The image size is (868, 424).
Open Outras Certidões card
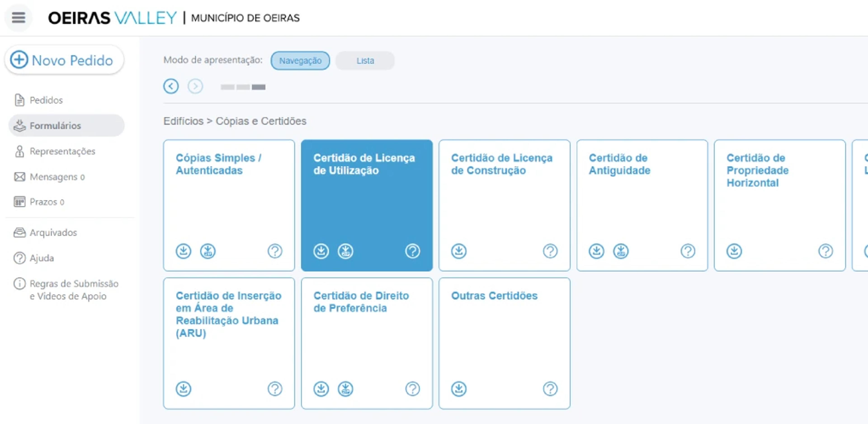pyautogui.click(x=505, y=343)
